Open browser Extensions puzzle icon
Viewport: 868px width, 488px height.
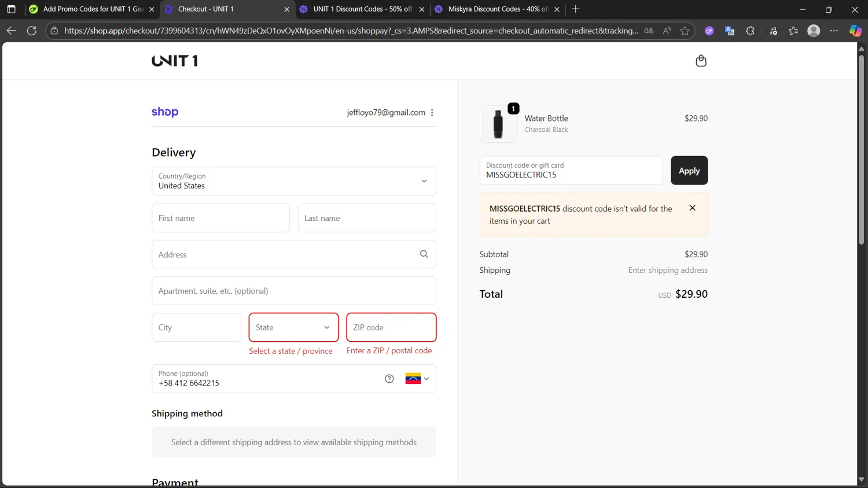[751, 31]
